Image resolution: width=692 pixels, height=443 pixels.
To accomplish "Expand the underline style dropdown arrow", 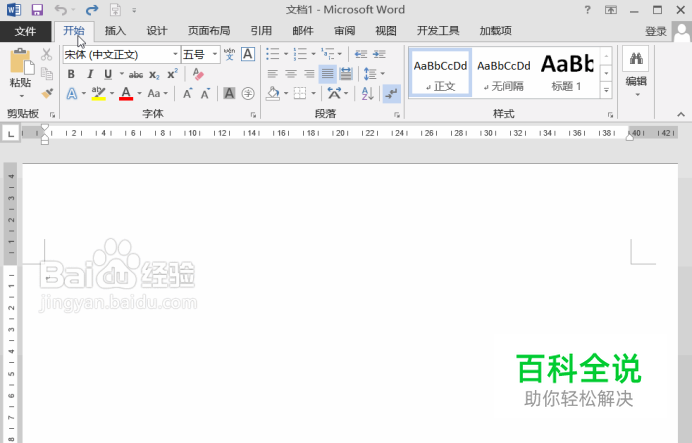I will coord(121,74).
